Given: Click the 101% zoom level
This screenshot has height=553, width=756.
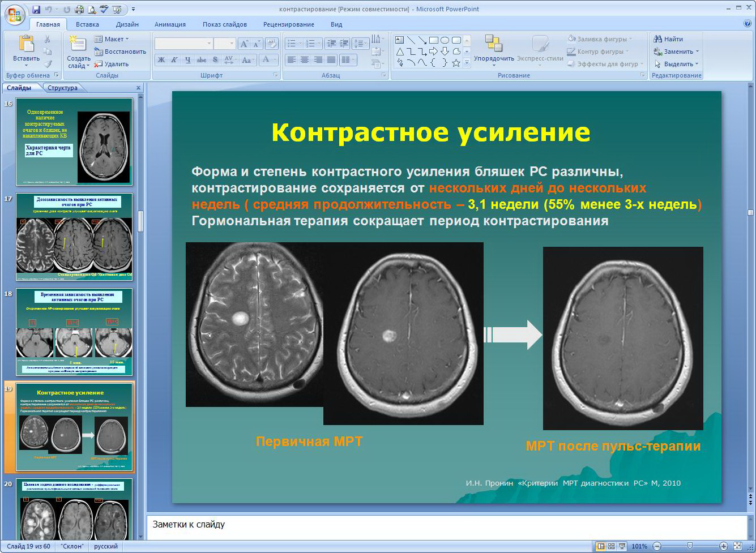Looking at the screenshot, I should [x=639, y=546].
